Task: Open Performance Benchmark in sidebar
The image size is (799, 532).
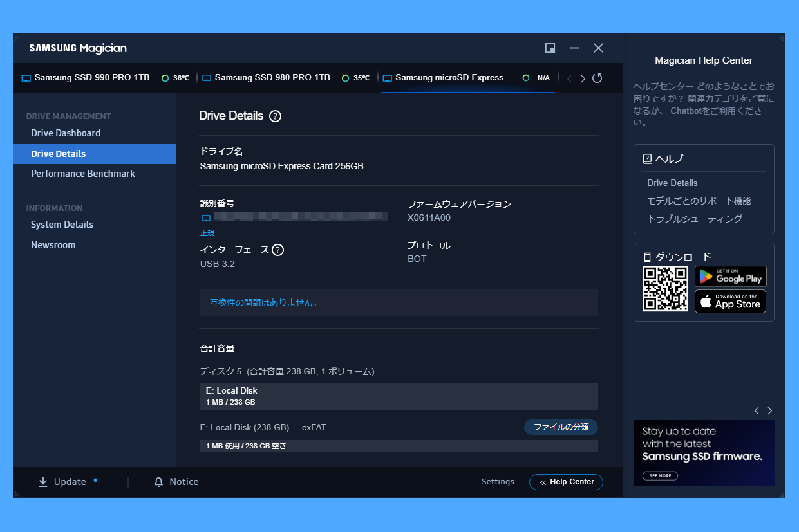Action: pyautogui.click(x=83, y=174)
